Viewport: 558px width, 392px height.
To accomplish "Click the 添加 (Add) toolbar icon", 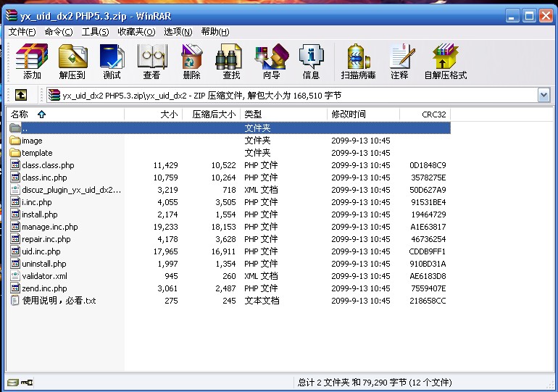I will point(32,62).
